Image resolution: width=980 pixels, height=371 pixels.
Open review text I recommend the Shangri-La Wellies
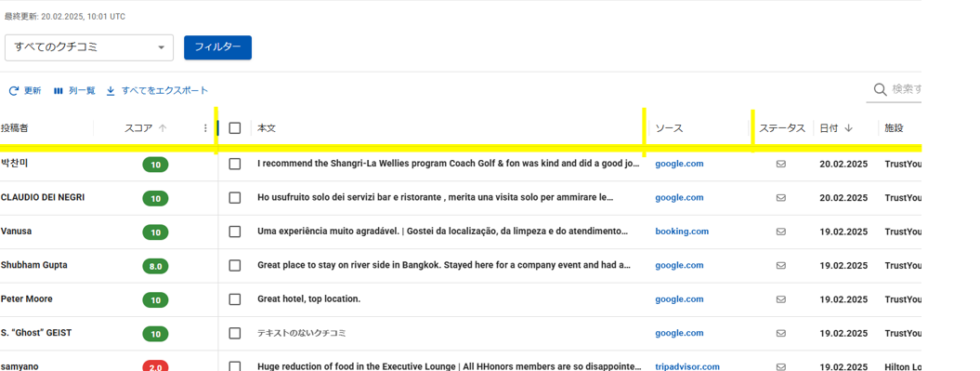click(449, 164)
